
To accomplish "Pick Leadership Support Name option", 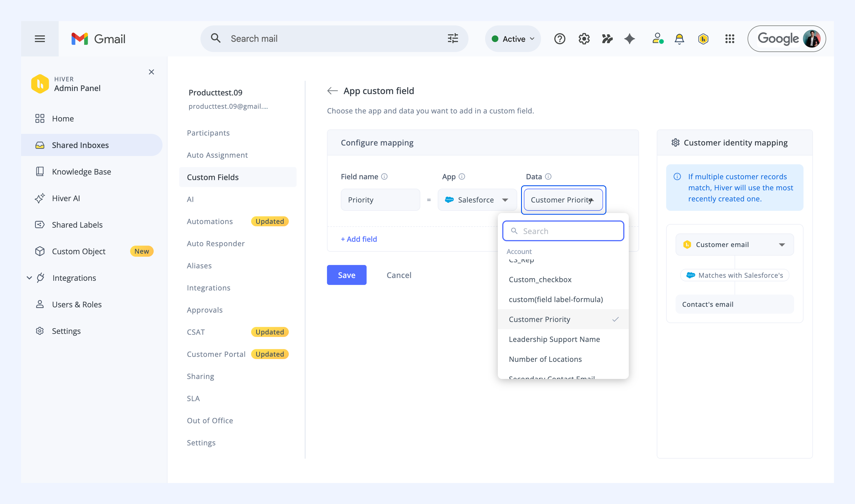I will (563, 339).
